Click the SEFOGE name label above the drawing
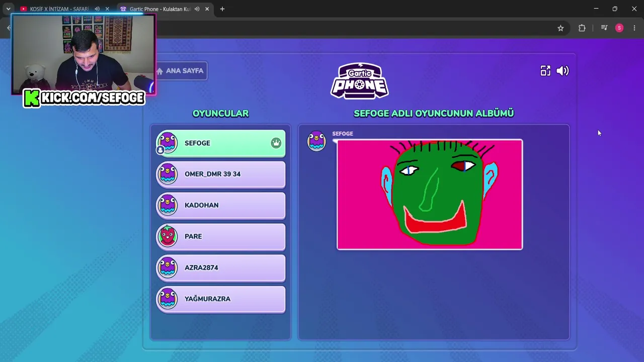 click(x=343, y=134)
